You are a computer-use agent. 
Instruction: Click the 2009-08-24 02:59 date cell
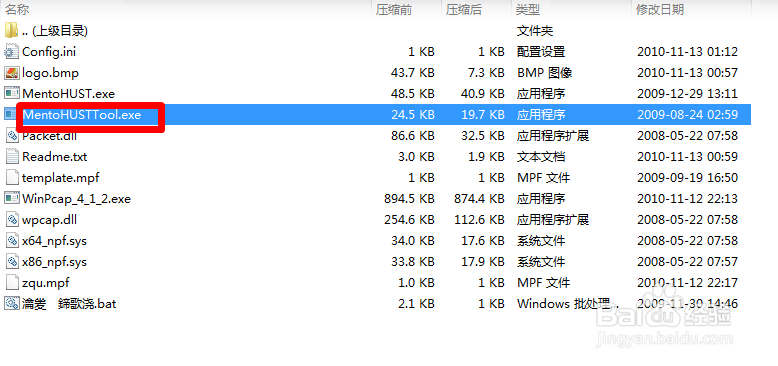(x=687, y=115)
